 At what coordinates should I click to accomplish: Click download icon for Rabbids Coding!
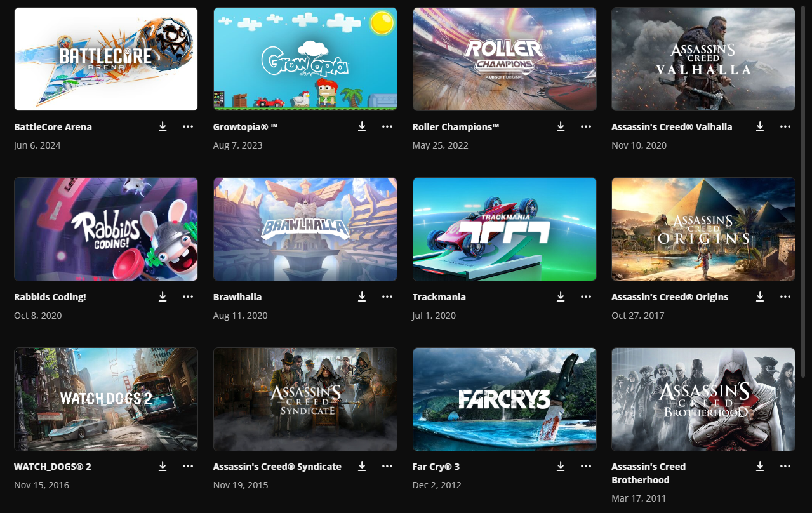163,296
